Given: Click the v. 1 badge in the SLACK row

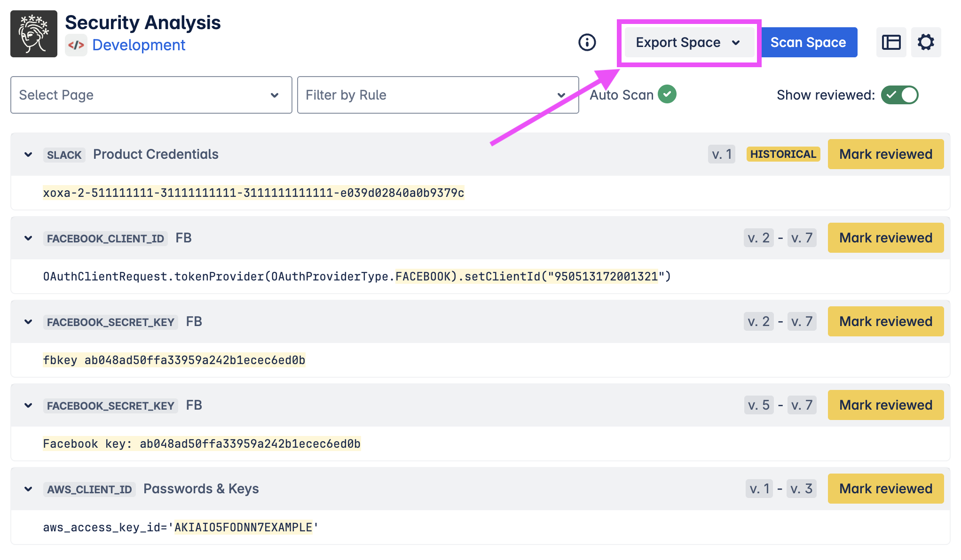Looking at the screenshot, I should (722, 154).
